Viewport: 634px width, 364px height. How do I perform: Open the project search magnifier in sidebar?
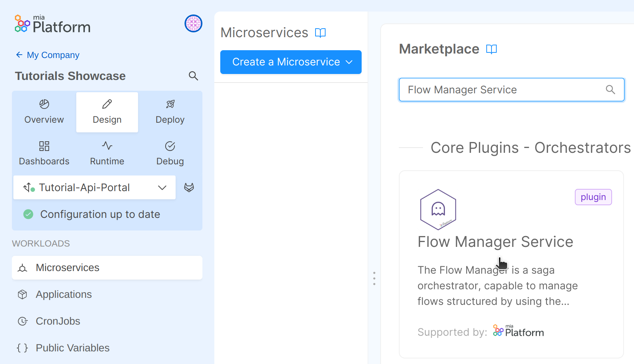coord(193,76)
